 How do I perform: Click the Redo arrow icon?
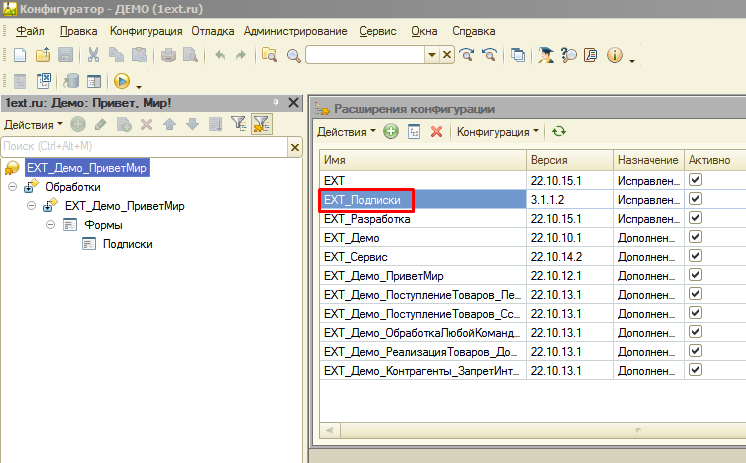(x=241, y=55)
